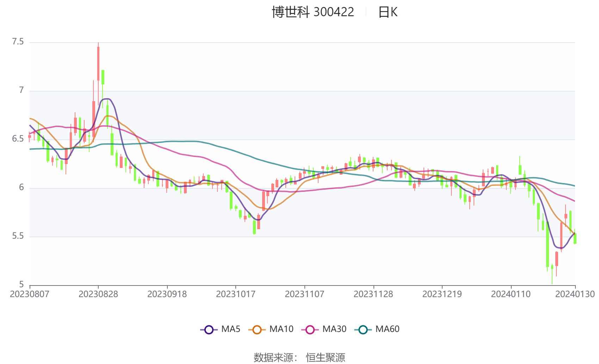The height and width of the screenshot is (364, 599).
Task: Click the 7 y-axis value
Action: [x=21, y=90]
